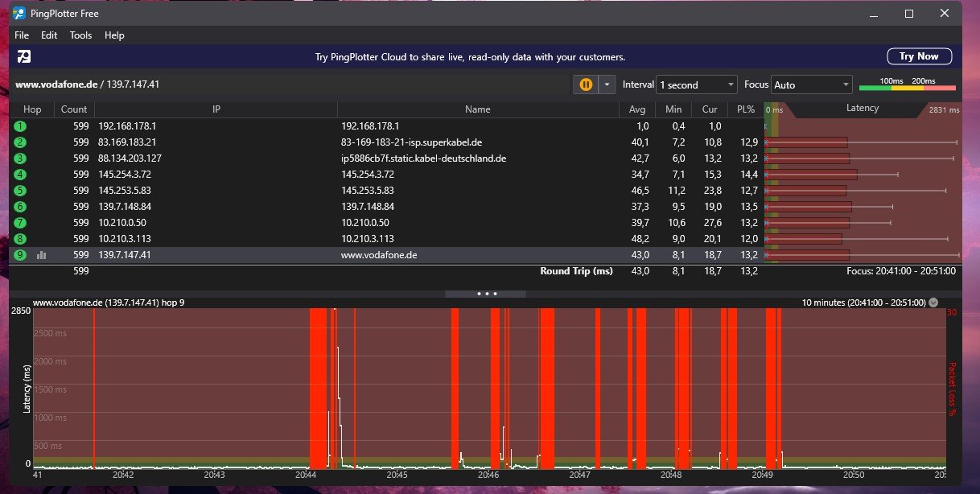
Task: Toggle the timeline graph icon on hop 9
Action: point(41,255)
